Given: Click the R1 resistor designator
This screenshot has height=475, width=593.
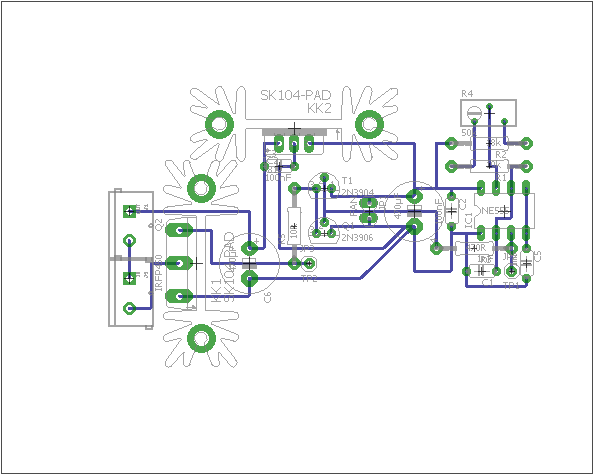Looking at the screenshot, I should pos(501,177).
